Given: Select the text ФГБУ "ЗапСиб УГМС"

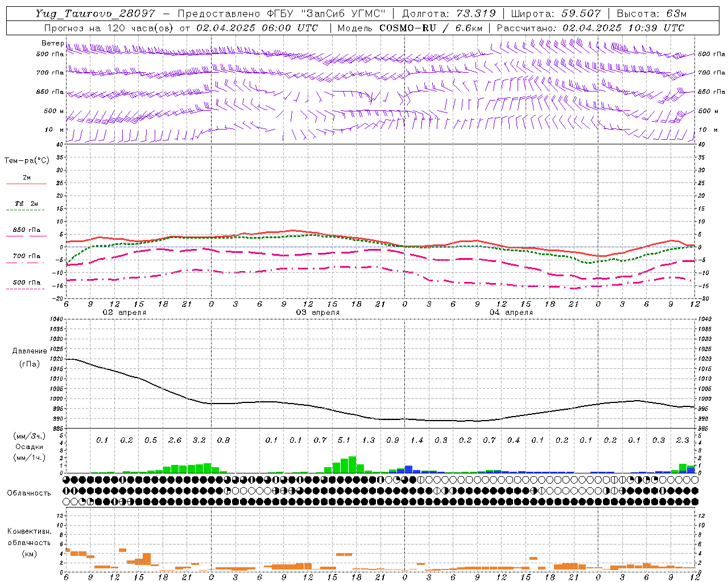Looking at the screenshot, I should coord(326,14).
